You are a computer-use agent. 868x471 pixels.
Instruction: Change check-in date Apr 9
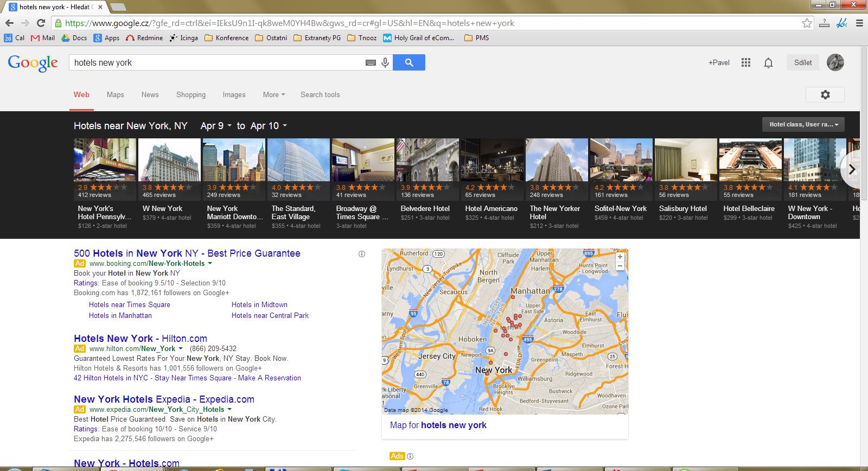pos(216,126)
